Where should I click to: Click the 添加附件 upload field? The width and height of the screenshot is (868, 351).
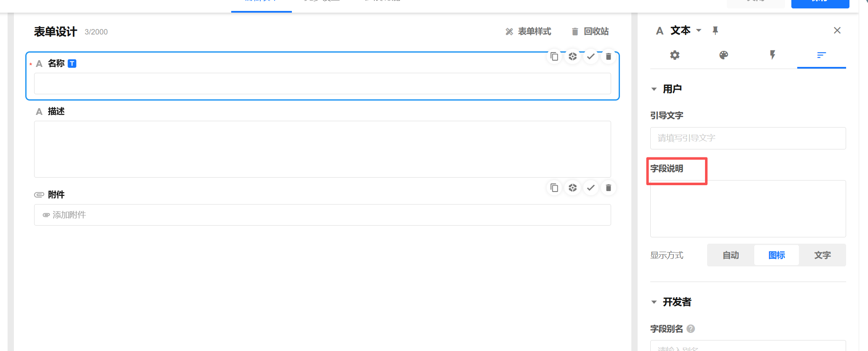[323, 215]
